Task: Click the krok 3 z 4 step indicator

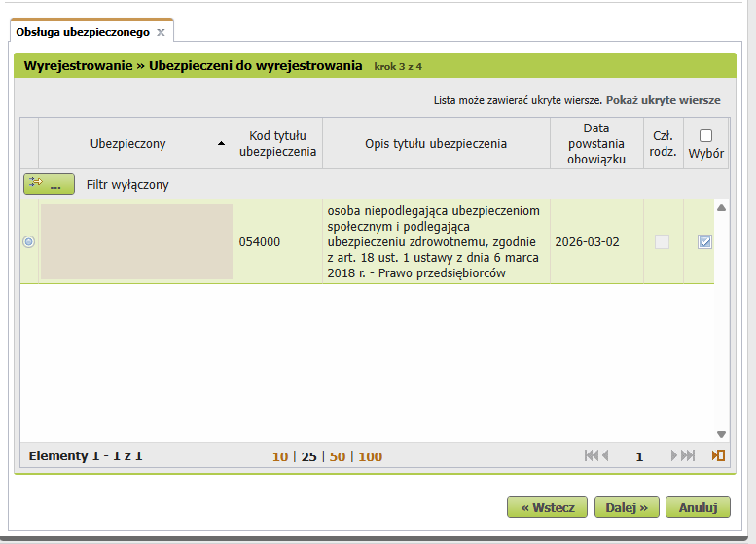Action: pos(398,66)
